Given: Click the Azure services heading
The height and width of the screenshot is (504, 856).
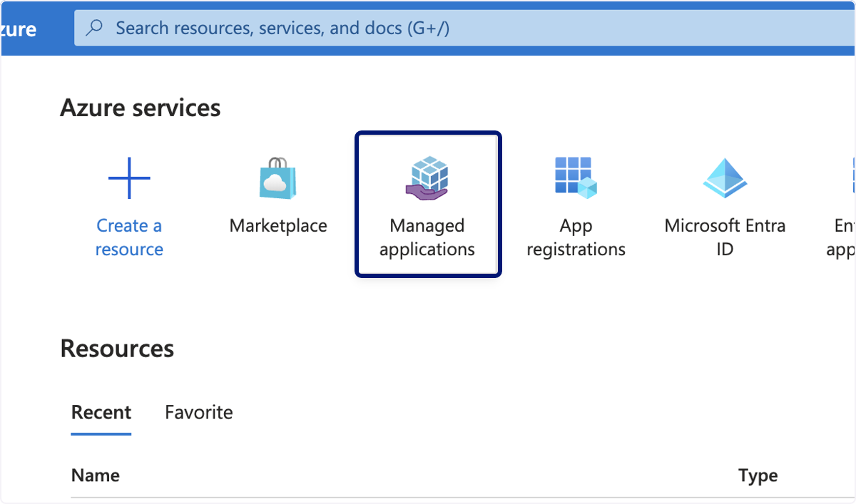Looking at the screenshot, I should coord(141,108).
